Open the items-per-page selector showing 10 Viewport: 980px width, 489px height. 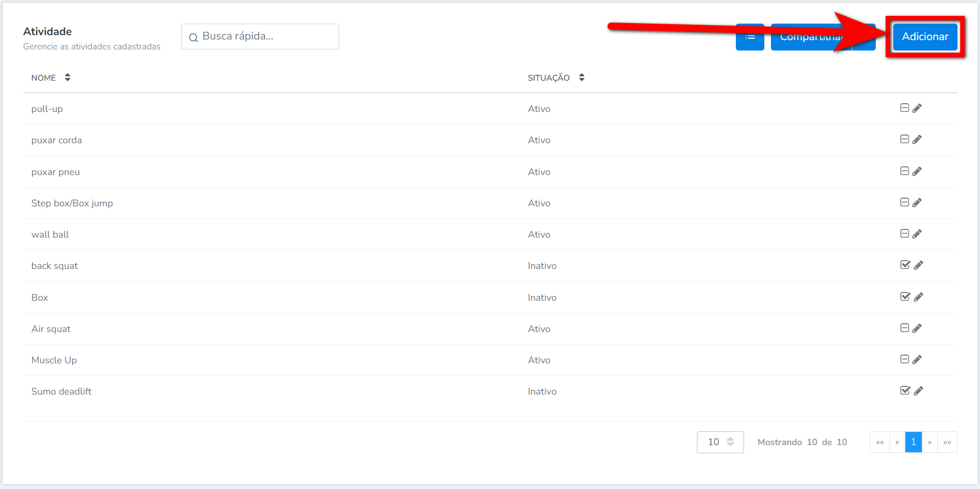pos(720,442)
